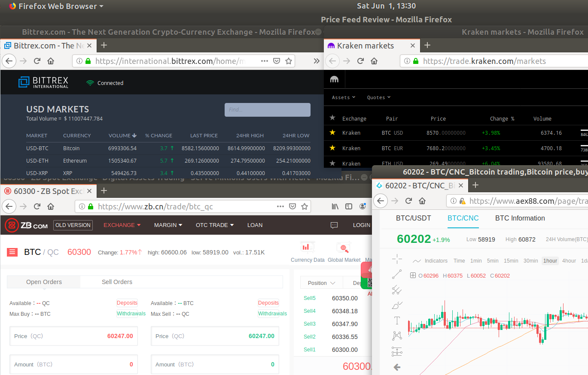The height and width of the screenshot is (375, 588).
Task: Click the Find search field on Bittrex
Action: [267, 110]
